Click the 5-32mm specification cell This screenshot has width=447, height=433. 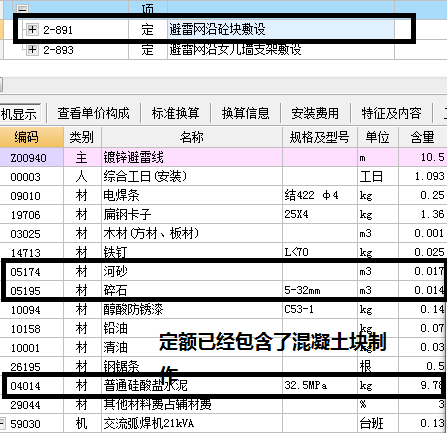click(x=320, y=290)
